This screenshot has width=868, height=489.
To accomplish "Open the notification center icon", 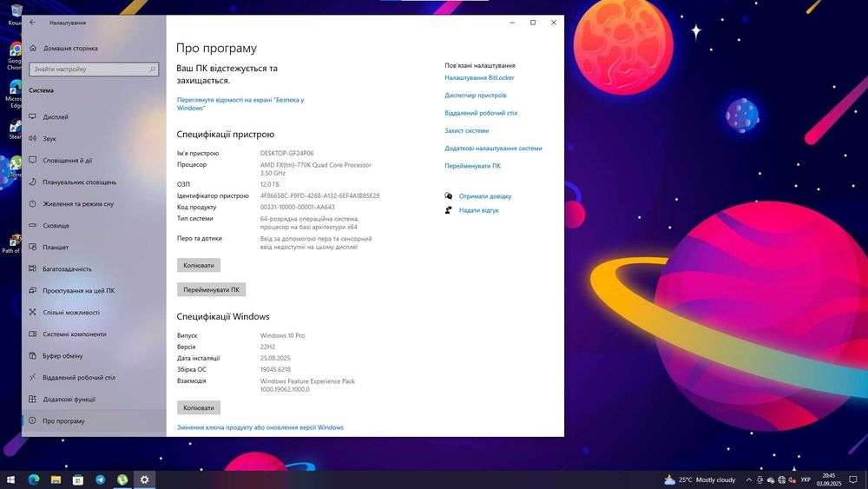I will 853,479.
